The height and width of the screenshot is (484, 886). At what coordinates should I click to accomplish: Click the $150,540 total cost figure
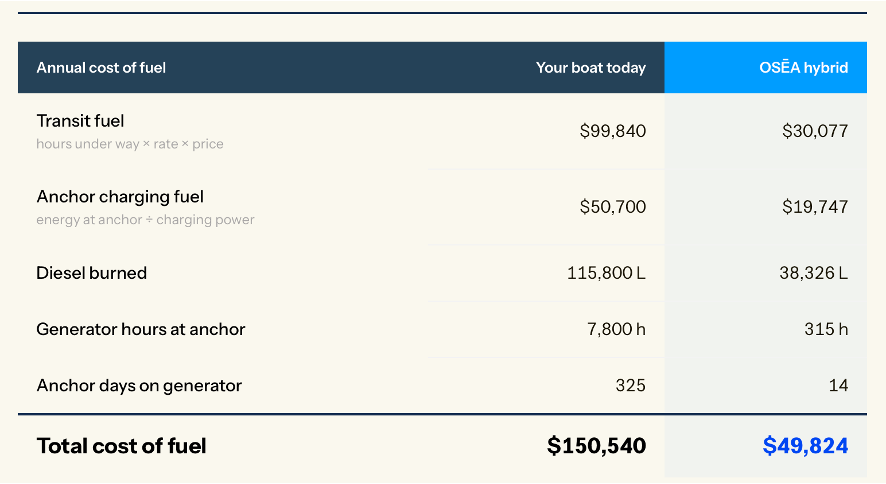(x=596, y=446)
